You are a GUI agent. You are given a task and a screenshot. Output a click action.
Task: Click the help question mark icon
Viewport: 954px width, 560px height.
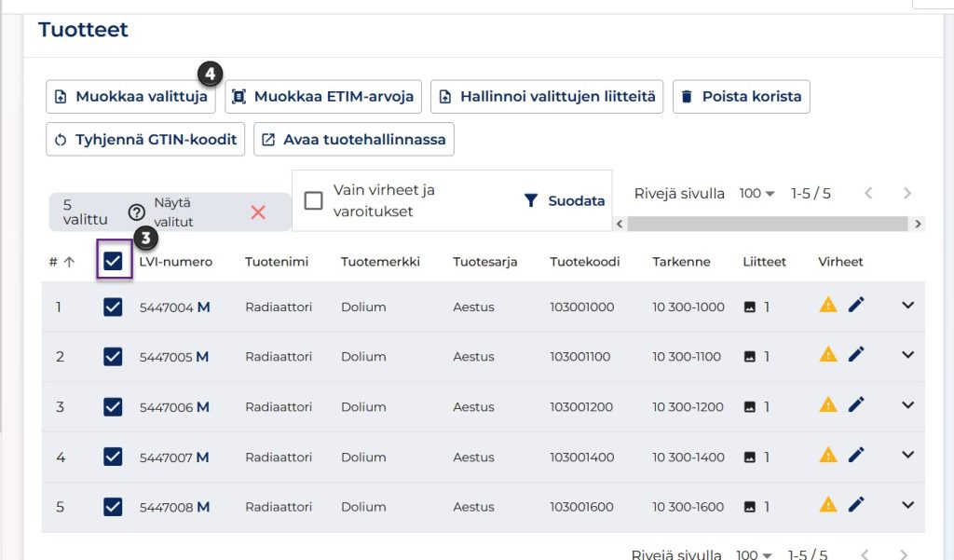tap(136, 212)
